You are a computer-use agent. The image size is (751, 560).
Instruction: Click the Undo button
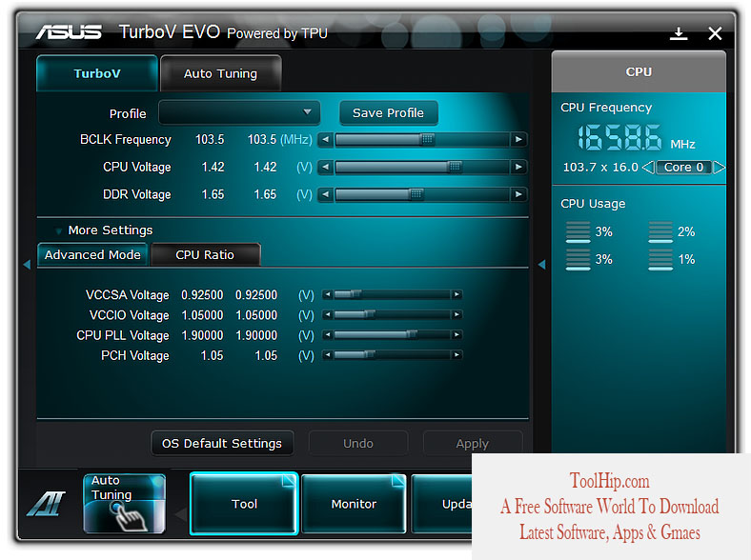click(358, 443)
